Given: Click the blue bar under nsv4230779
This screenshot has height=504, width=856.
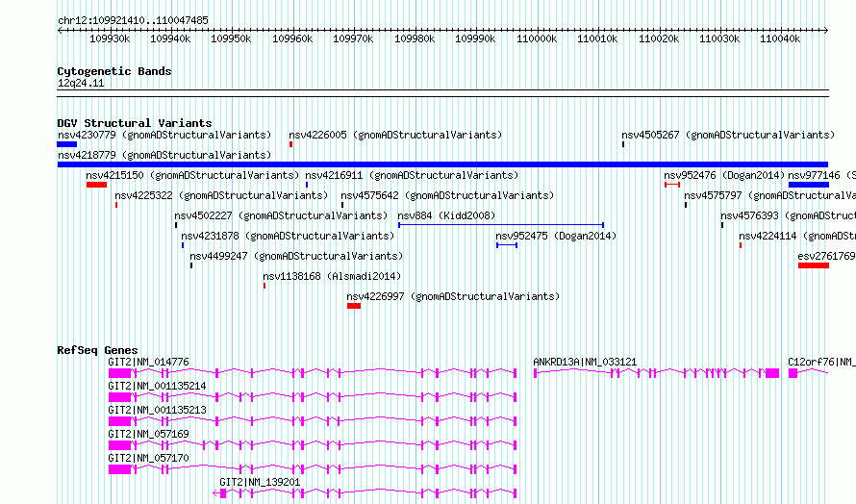Looking at the screenshot, I should pyautogui.click(x=66, y=144).
